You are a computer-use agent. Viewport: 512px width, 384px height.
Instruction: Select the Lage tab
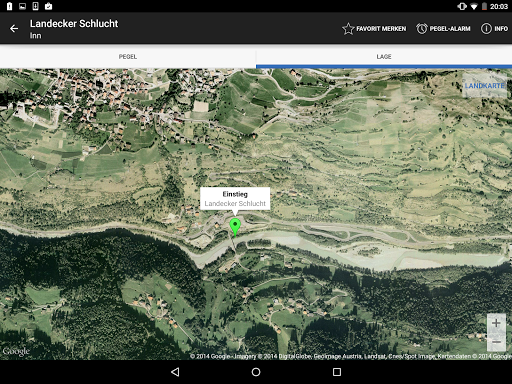pos(384,57)
